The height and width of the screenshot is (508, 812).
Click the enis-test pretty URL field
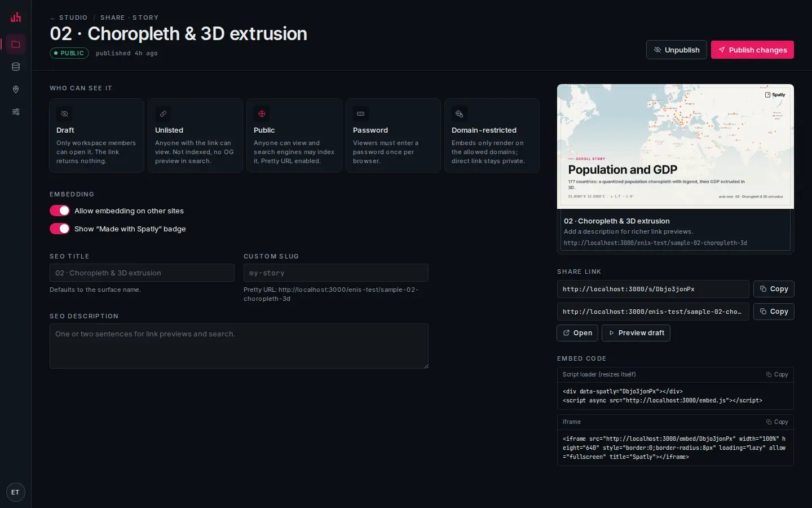(653, 312)
